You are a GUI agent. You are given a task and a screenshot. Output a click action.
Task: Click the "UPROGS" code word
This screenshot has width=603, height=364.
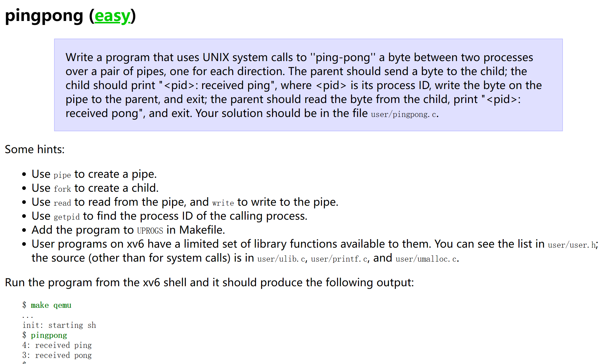[150, 231]
